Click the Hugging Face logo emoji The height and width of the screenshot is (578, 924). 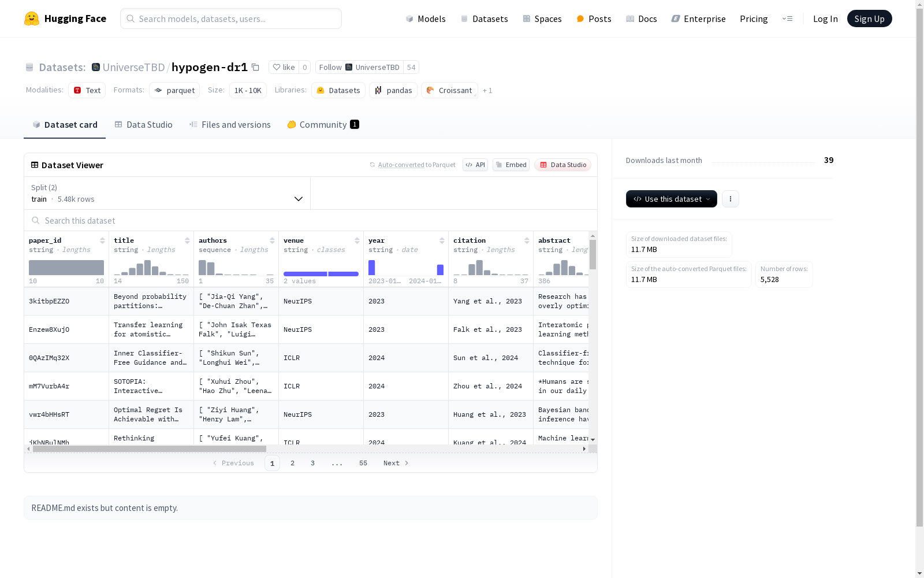click(32, 18)
